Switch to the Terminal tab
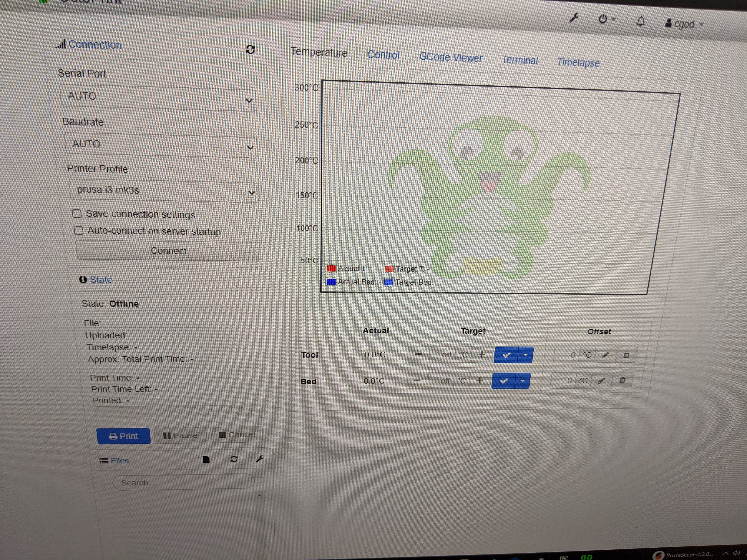 (x=520, y=60)
